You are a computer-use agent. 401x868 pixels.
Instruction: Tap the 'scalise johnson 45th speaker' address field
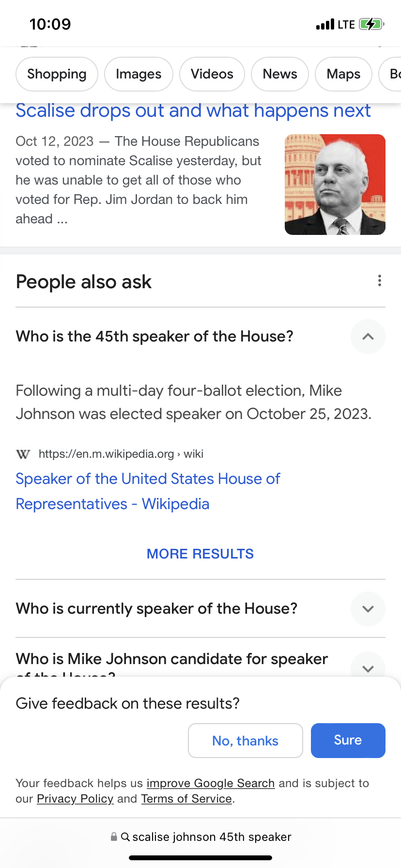tap(212, 837)
